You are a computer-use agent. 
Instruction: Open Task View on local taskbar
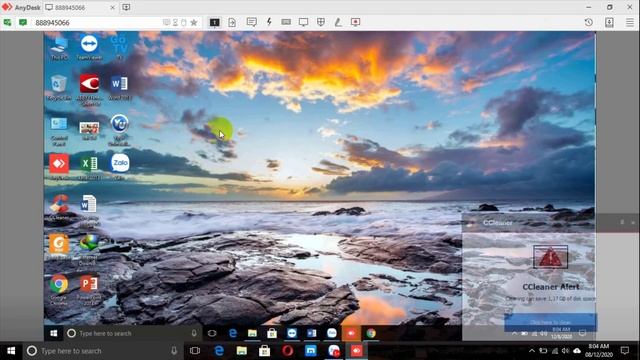195,351
